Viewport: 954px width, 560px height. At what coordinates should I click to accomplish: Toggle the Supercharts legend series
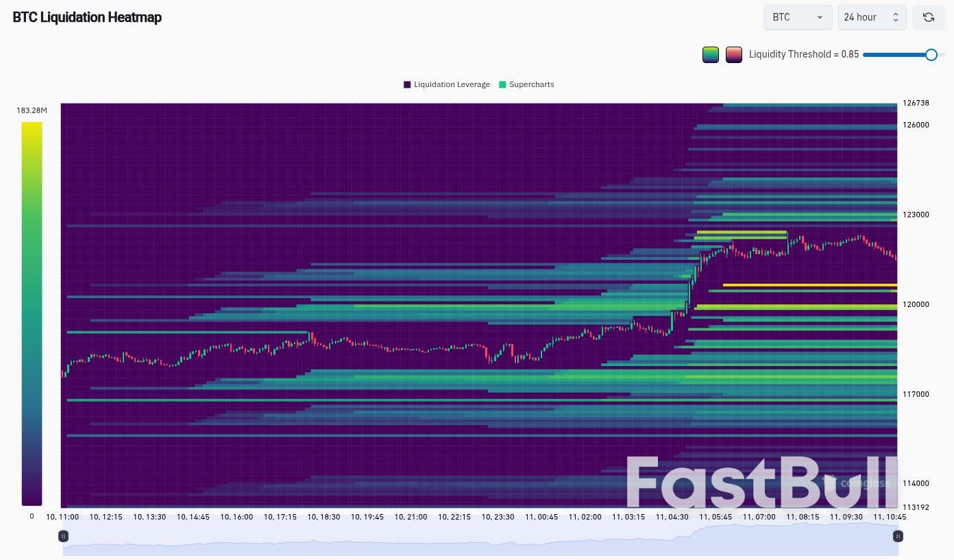tap(526, 84)
